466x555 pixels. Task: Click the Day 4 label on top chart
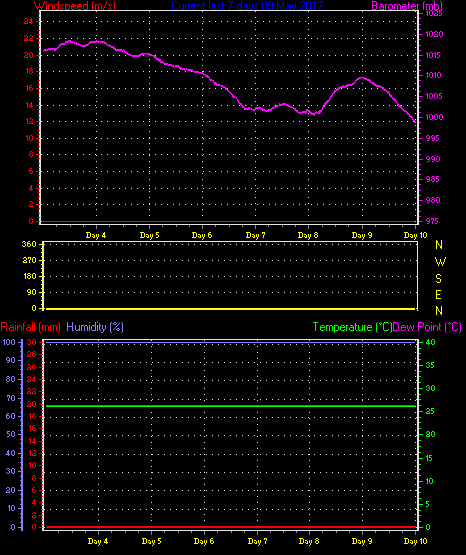point(96,235)
